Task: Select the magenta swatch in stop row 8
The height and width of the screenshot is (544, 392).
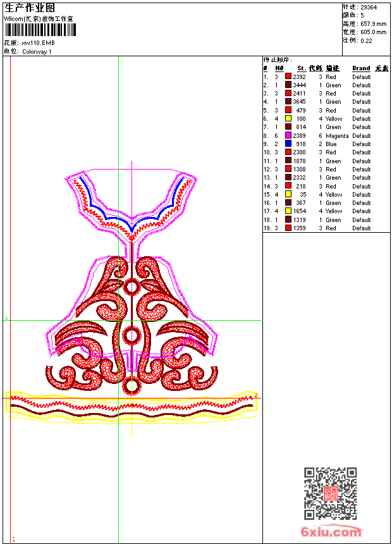Action: (288, 135)
